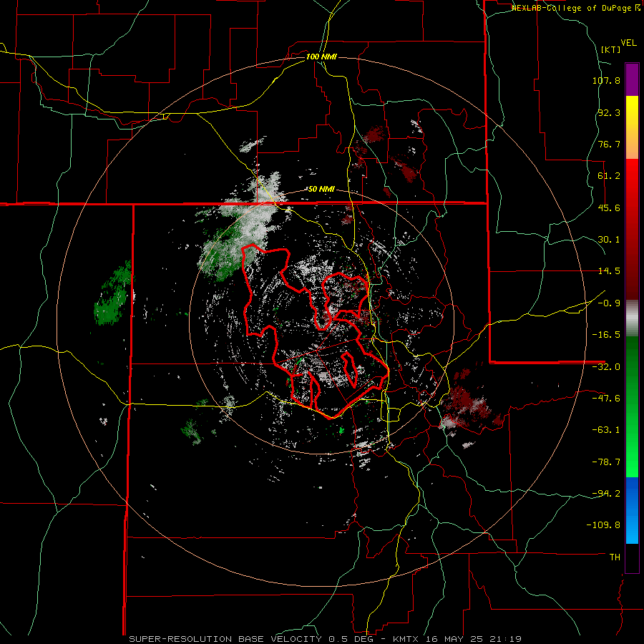Image resolution: width=644 pixels, height=644 pixels.
Task: Click the -94.2 legend value
Action: pos(606,494)
